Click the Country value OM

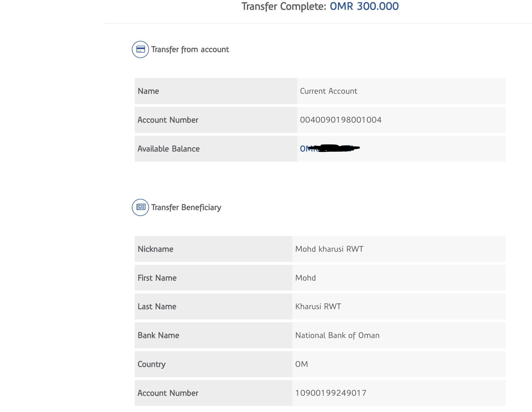tap(301, 364)
